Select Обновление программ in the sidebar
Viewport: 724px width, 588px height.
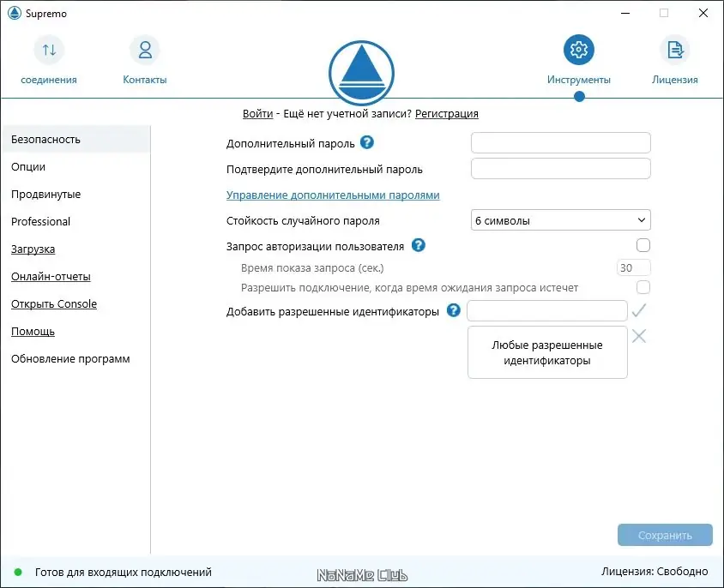(x=70, y=359)
